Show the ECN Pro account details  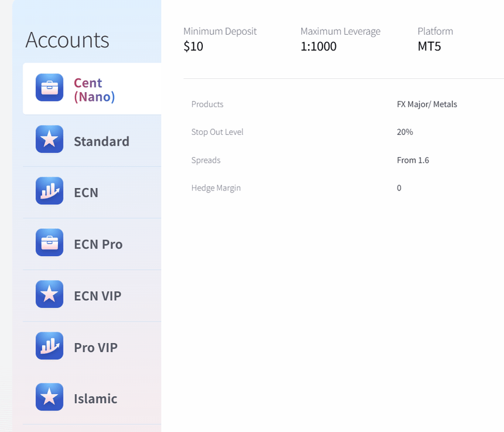point(92,244)
